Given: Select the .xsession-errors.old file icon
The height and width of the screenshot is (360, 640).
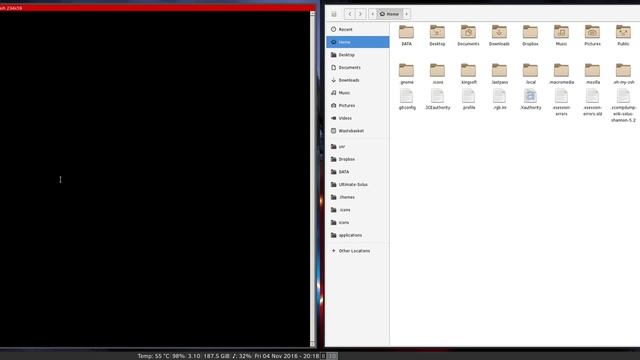Looking at the screenshot, I should [592, 96].
